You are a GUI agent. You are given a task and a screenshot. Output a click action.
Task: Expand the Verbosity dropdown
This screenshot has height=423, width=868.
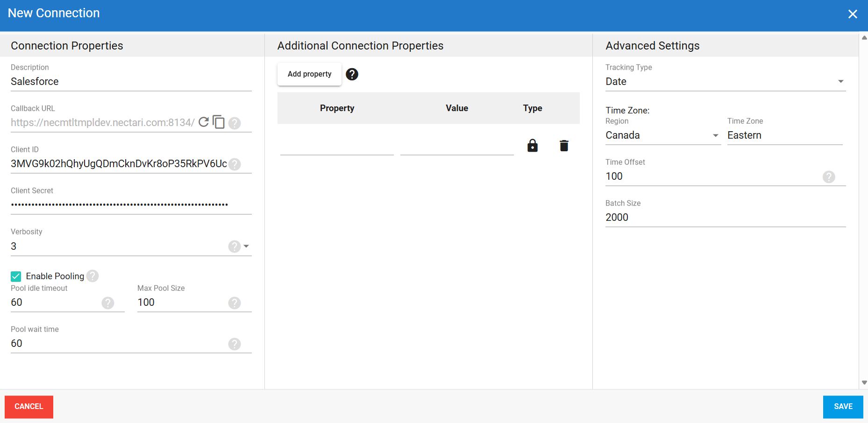point(246,246)
